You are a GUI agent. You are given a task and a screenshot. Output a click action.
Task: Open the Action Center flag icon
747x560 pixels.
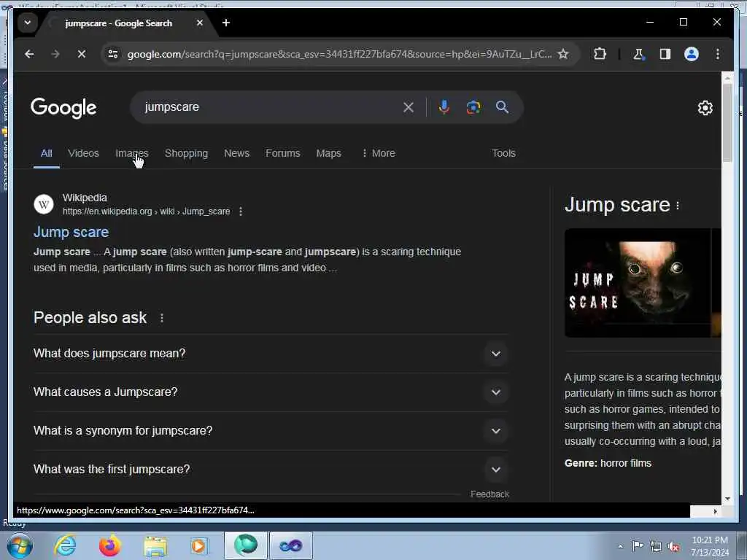pyautogui.click(x=638, y=547)
